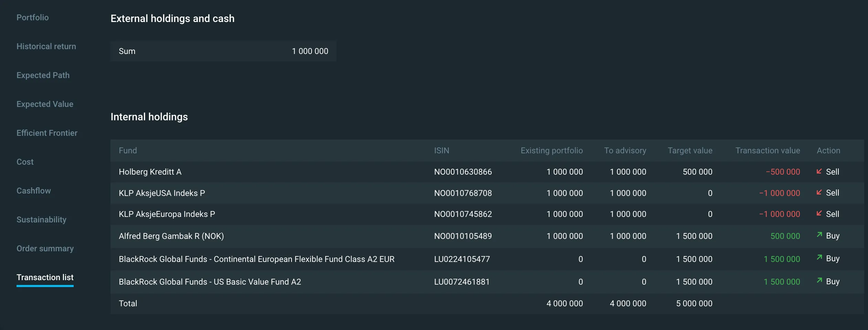Click the Fund column header

click(x=128, y=151)
